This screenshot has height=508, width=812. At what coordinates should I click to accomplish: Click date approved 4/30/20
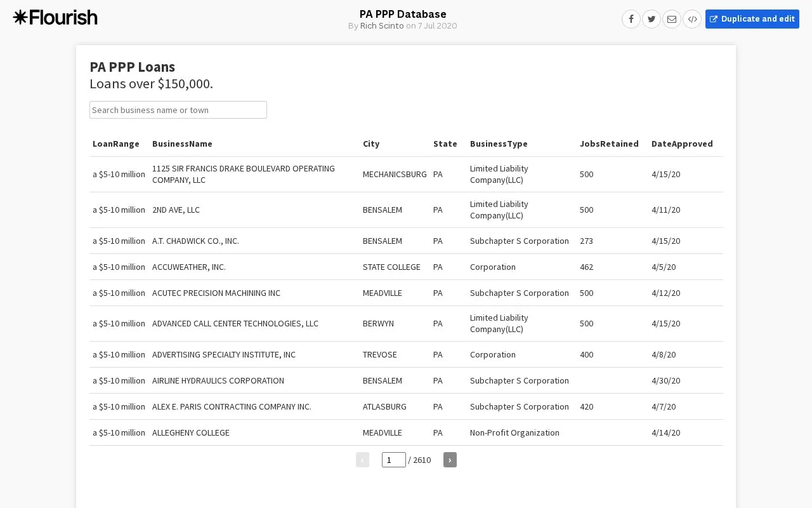666,380
